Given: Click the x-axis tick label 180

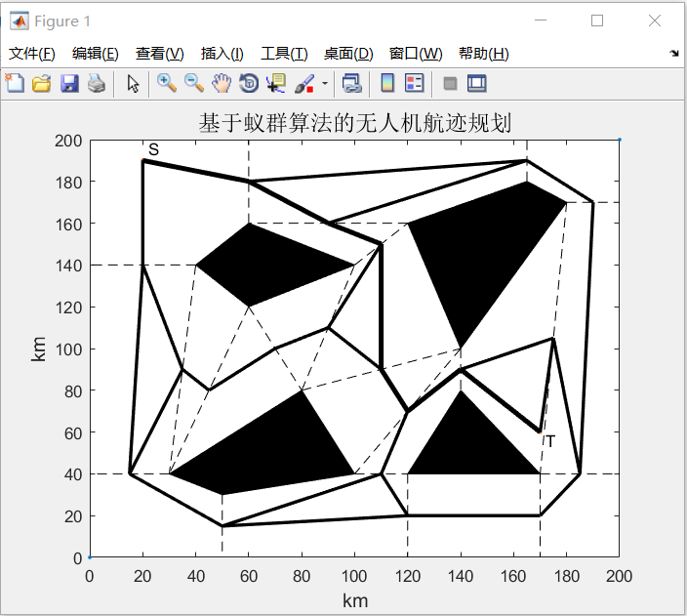Looking at the screenshot, I should click(x=567, y=576).
